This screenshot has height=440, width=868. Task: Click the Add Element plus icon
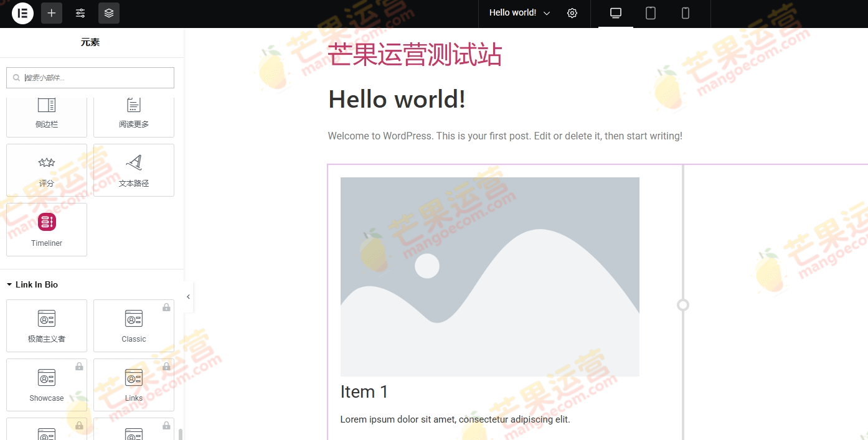tap(51, 13)
